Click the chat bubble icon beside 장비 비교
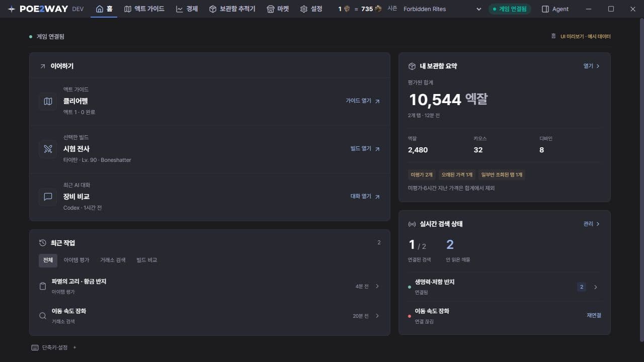The image size is (644, 362). (48, 197)
